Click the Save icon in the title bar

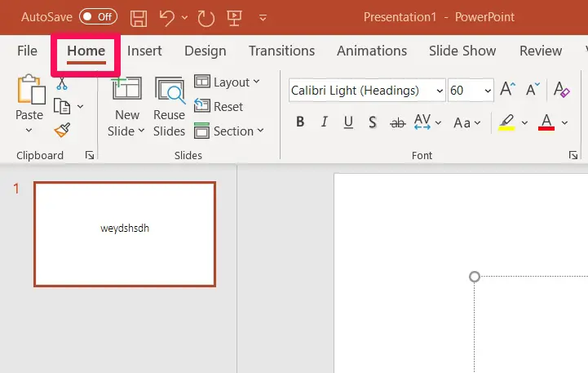tap(139, 18)
